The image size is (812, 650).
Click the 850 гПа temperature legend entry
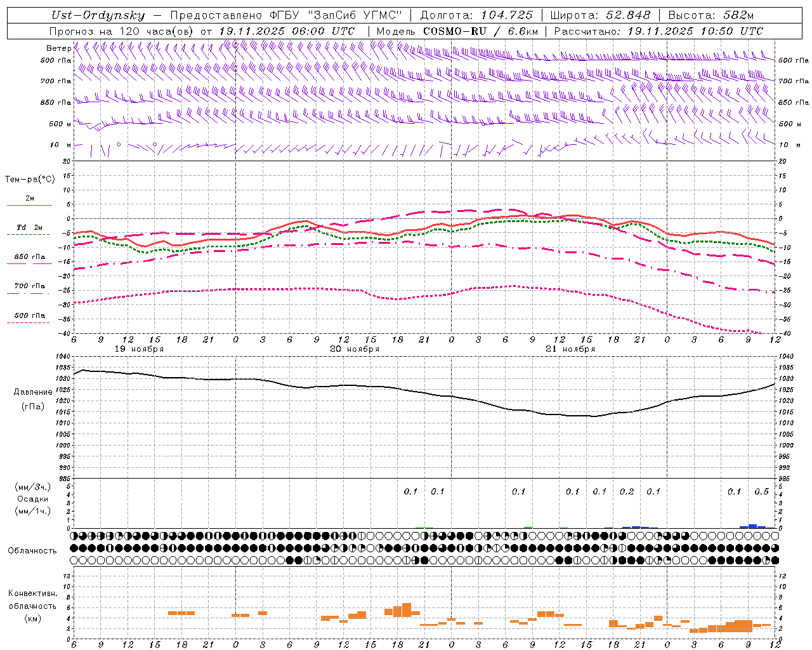(x=30, y=257)
